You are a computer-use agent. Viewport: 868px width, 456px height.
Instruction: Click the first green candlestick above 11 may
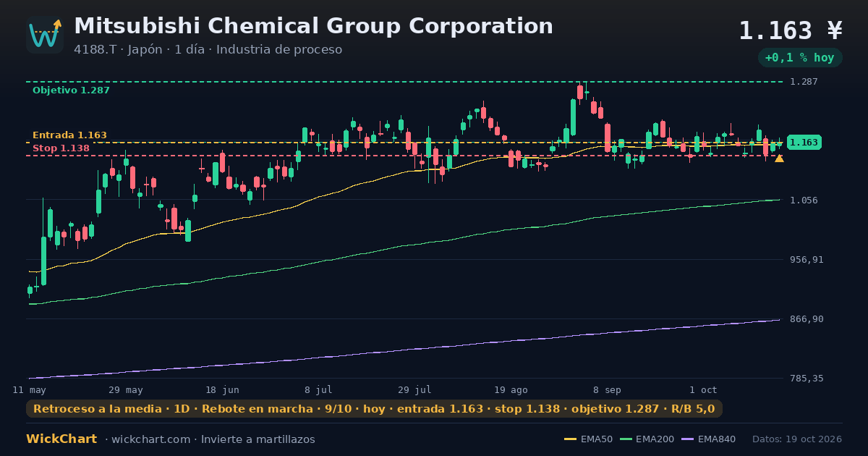tap(30, 290)
